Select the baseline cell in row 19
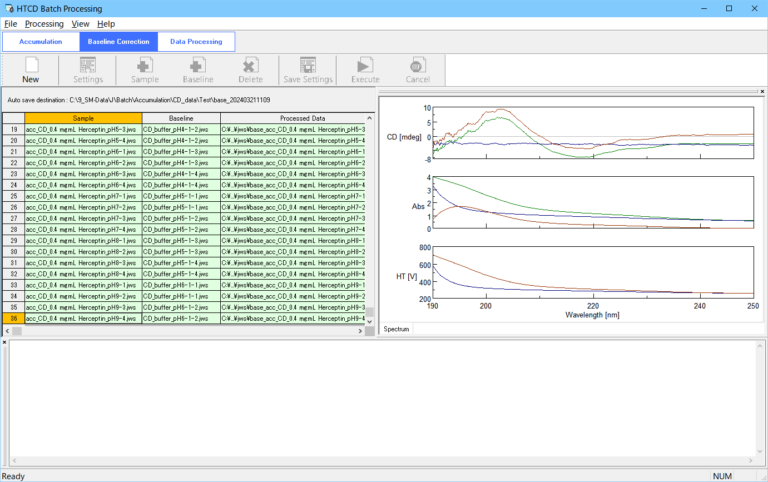768x482 pixels. click(181, 129)
